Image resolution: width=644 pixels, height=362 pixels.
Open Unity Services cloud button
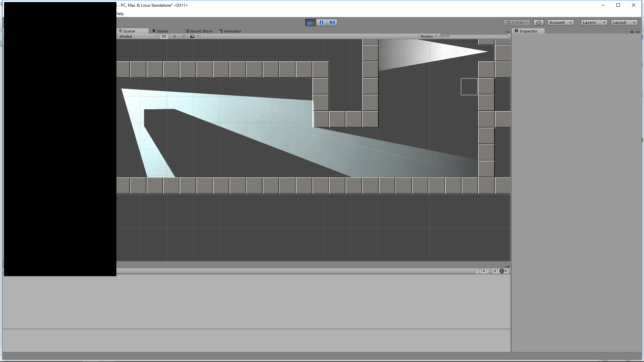pyautogui.click(x=539, y=22)
